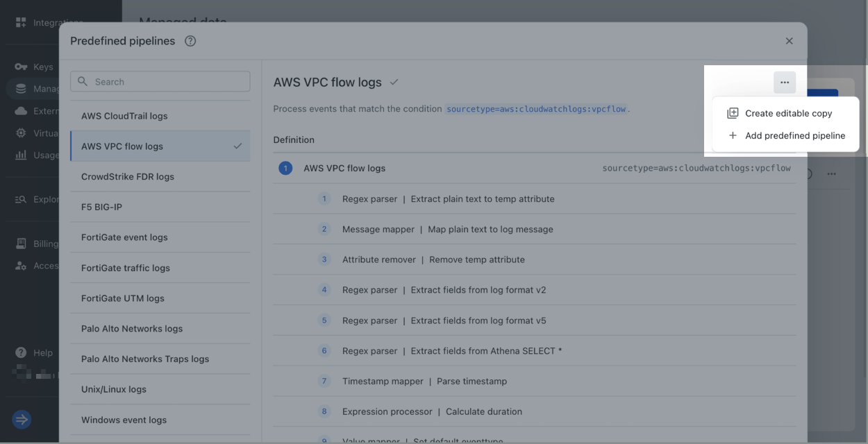Click the plus icon beside Add predefined pipeline

click(x=733, y=135)
